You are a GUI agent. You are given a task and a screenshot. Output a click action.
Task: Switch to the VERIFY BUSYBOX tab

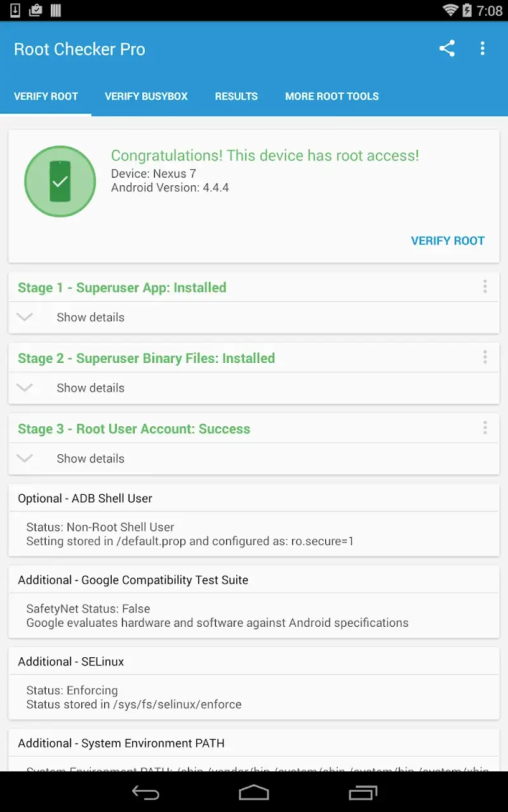[146, 96]
